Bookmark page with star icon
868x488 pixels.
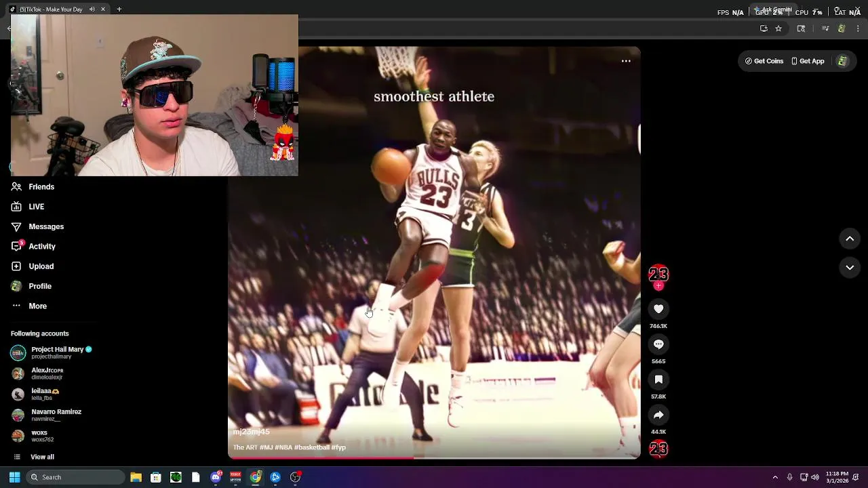[778, 28]
